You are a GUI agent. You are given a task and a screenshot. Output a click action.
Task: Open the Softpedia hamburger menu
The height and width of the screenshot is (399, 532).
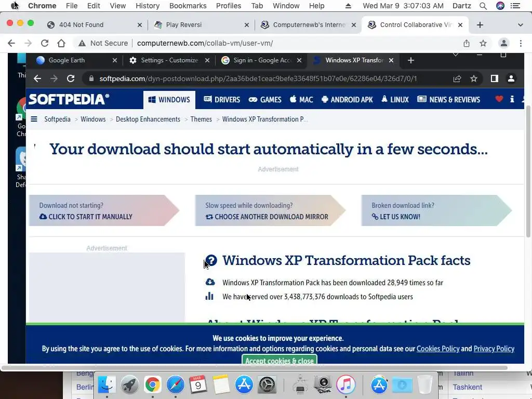[x=34, y=119]
